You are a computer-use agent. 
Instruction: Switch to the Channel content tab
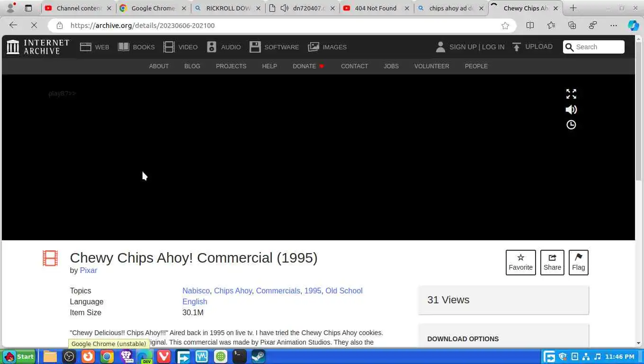pyautogui.click(x=78, y=8)
